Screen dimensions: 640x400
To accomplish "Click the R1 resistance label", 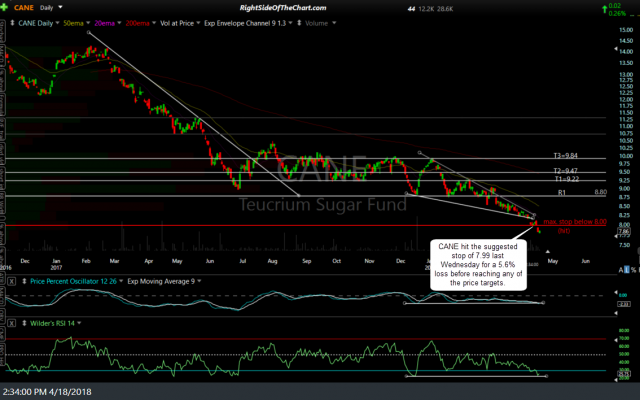I will click(562, 192).
